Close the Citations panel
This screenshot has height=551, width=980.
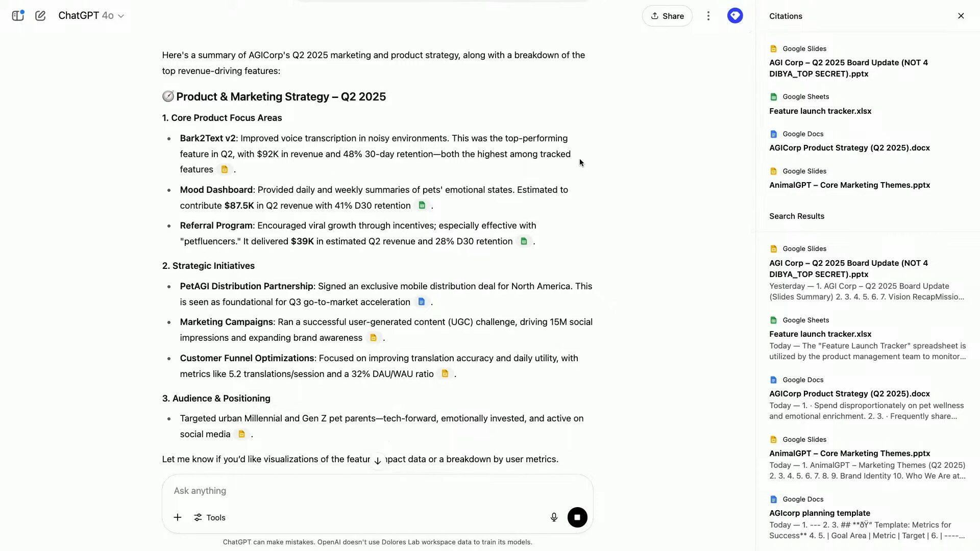pos(961,16)
